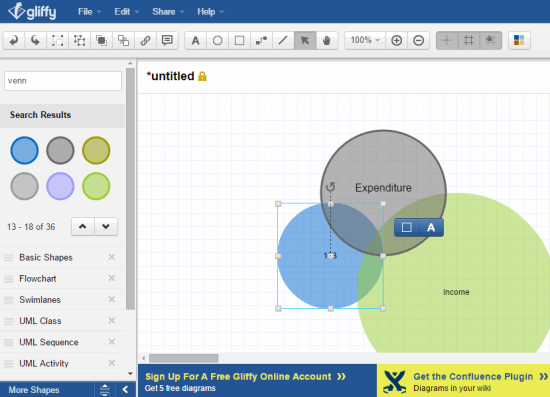Screen dimensions: 550x397
Task: Open the Share menu
Action: click(x=168, y=12)
